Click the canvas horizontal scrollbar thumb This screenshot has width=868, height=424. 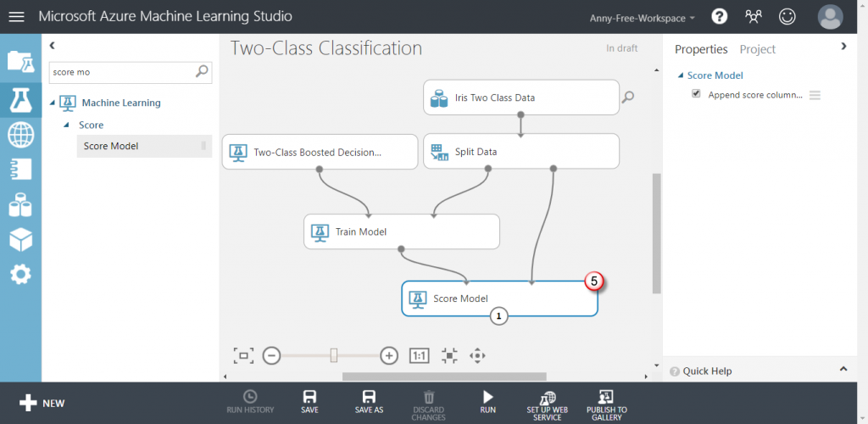[x=444, y=377]
